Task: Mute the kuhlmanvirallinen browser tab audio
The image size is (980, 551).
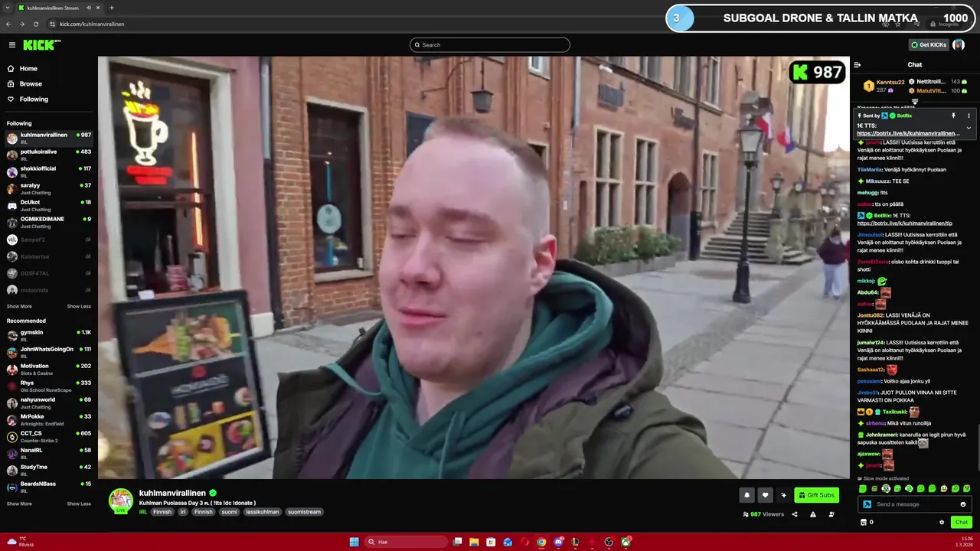Action: tap(88, 8)
